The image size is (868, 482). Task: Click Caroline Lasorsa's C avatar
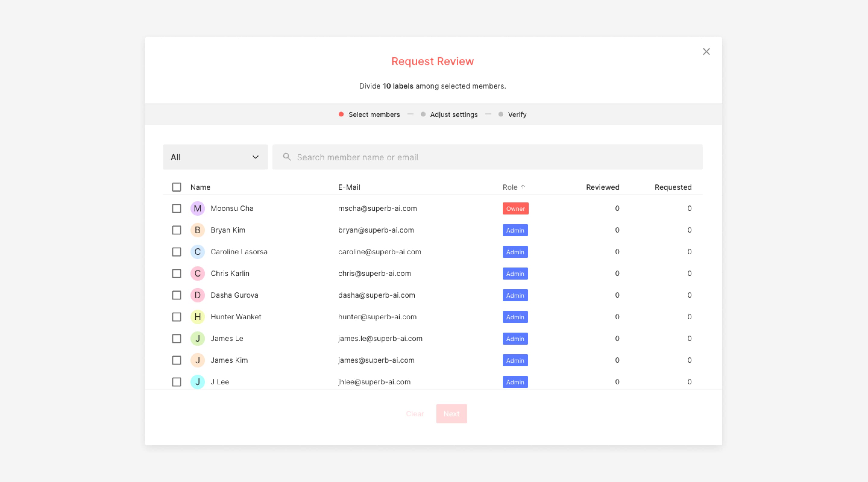click(197, 252)
